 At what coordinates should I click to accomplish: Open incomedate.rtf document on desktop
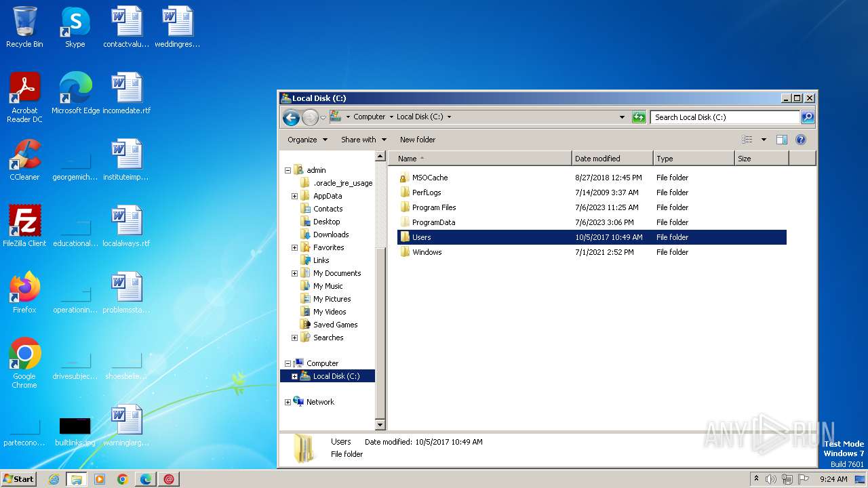127,94
